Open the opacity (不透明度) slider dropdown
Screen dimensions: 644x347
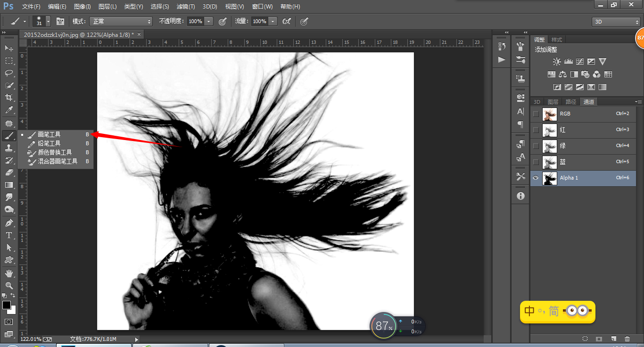click(x=209, y=21)
